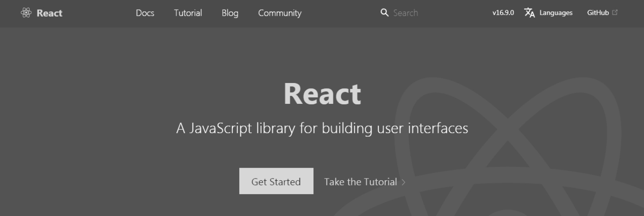Viewport: 644px width, 216px height.
Task: Click the React atom logo in header
Action: tap(26, 13)
